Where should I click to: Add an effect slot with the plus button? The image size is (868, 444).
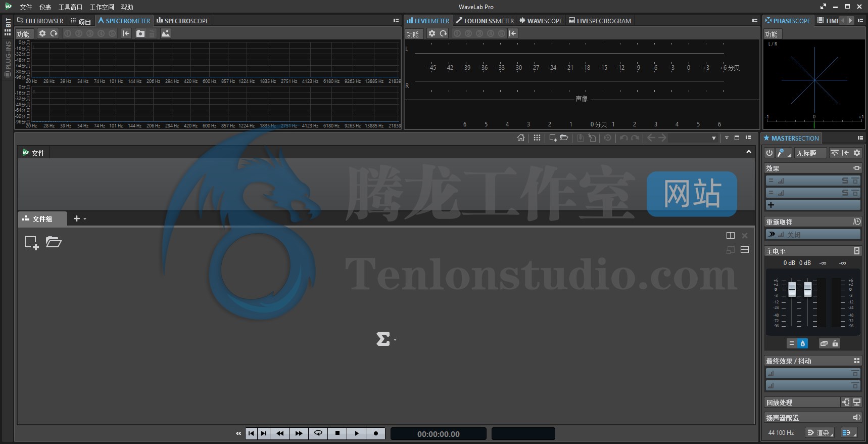771,205
